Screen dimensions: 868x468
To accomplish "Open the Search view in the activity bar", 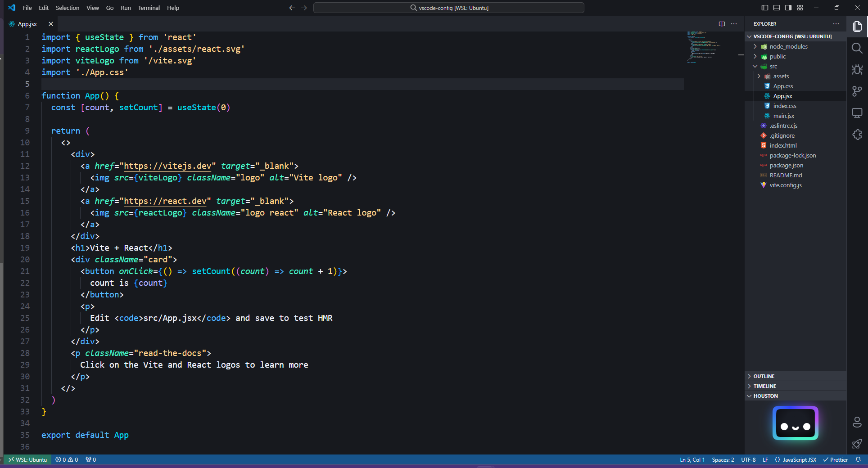I will click(x=857, y=48).
